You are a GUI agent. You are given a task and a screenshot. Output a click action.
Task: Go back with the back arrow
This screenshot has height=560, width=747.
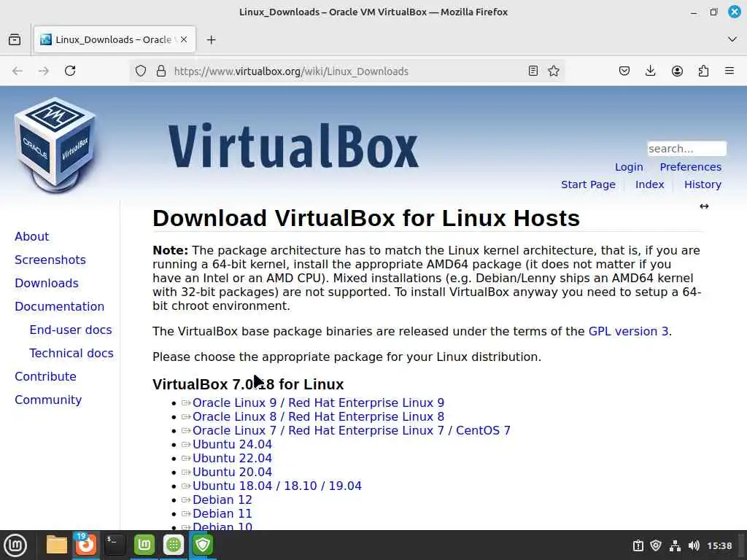coord(18,71)
